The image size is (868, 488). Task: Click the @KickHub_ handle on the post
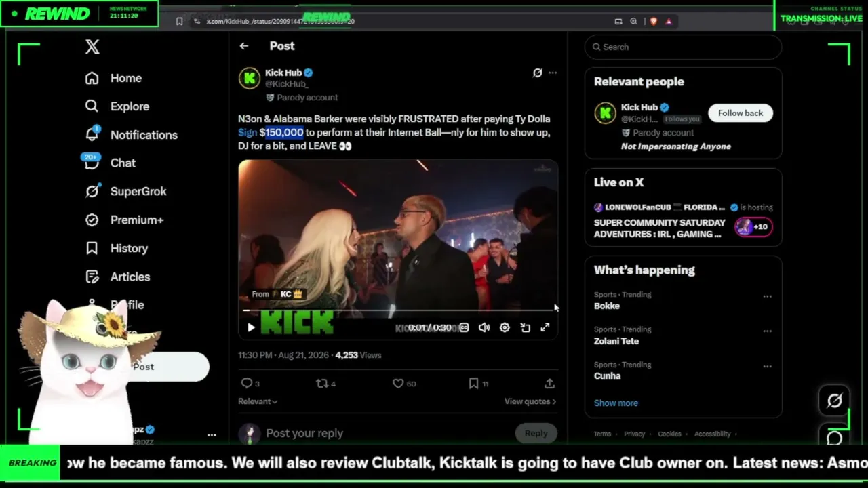pyautogui.click(x=286, y=84)
